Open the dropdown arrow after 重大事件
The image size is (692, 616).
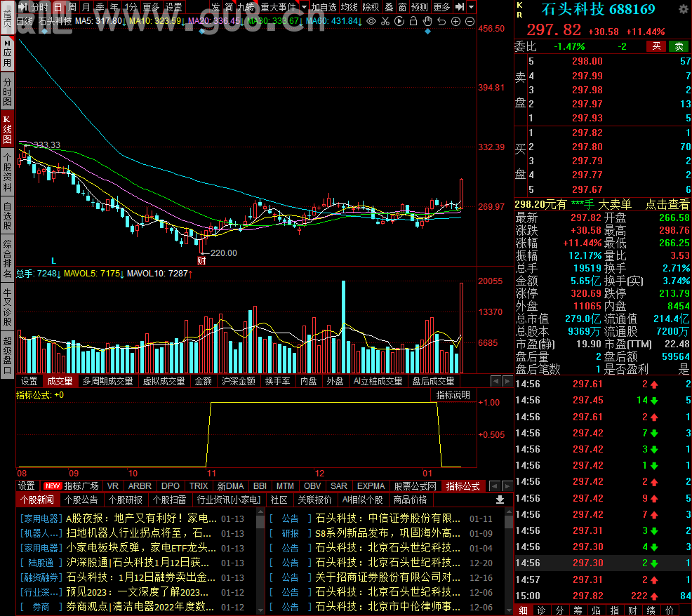pyautogui.click(x=304, y=6)
